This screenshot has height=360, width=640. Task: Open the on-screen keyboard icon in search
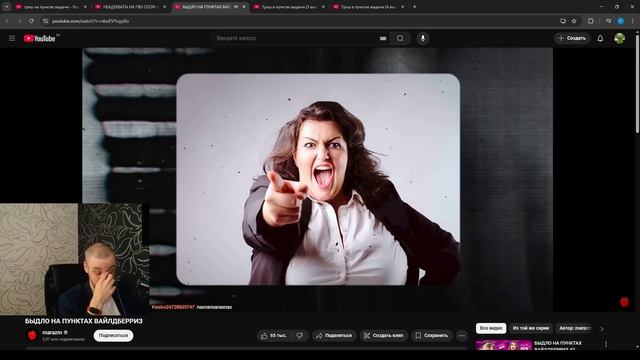pyautogui.click(x=383, y=38)
